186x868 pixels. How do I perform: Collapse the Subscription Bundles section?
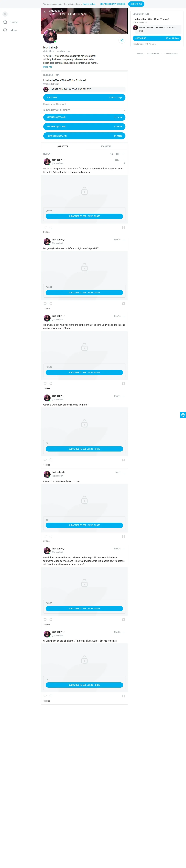[124, 111]
